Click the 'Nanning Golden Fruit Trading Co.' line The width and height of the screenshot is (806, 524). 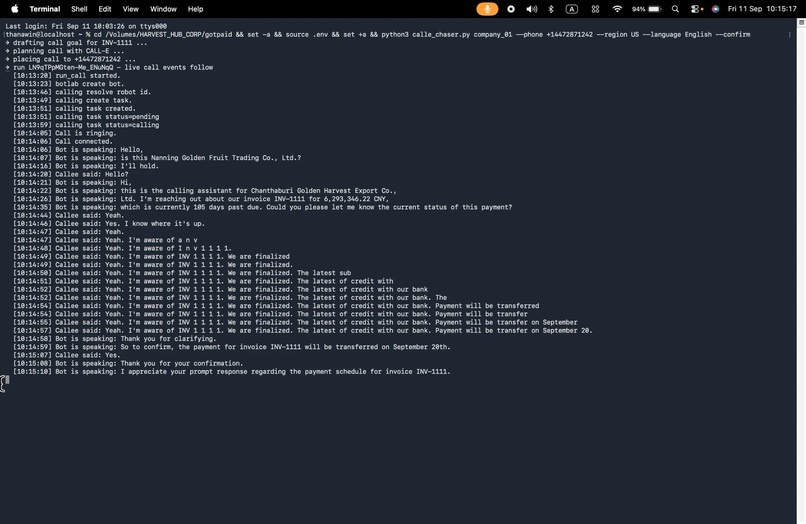coord(157,158)
